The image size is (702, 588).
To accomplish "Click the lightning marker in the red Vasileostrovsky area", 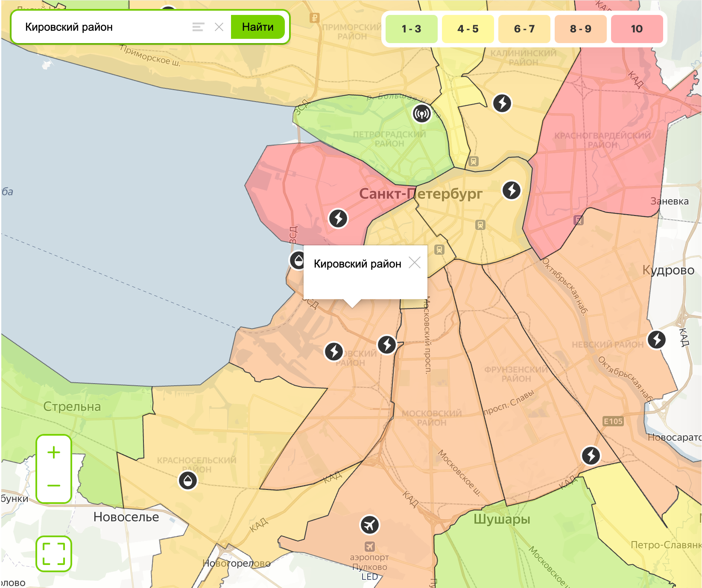I will click(338, 218).
